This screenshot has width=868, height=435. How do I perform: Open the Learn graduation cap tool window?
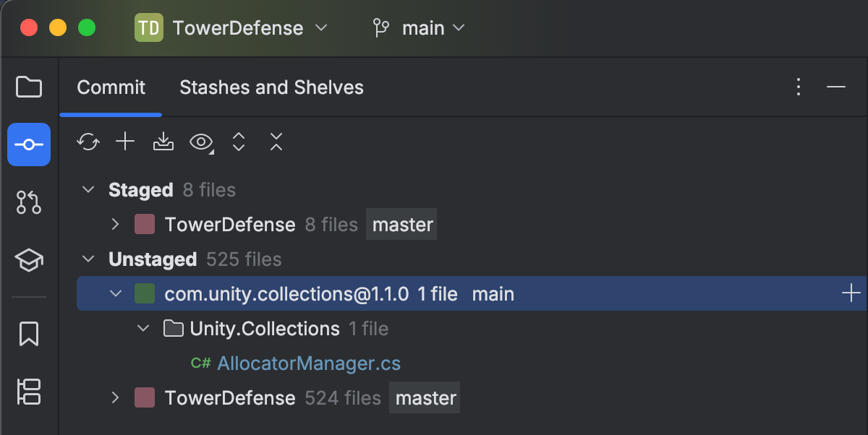(29, 260)
